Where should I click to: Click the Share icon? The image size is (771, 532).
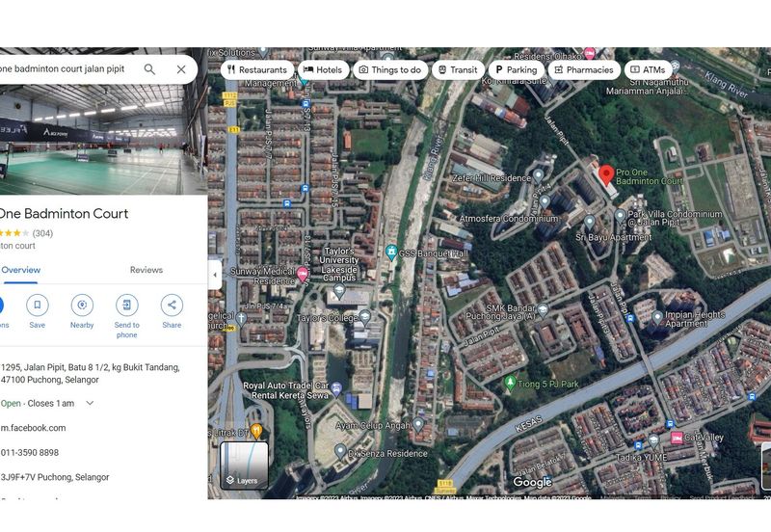tap(172, 306)
